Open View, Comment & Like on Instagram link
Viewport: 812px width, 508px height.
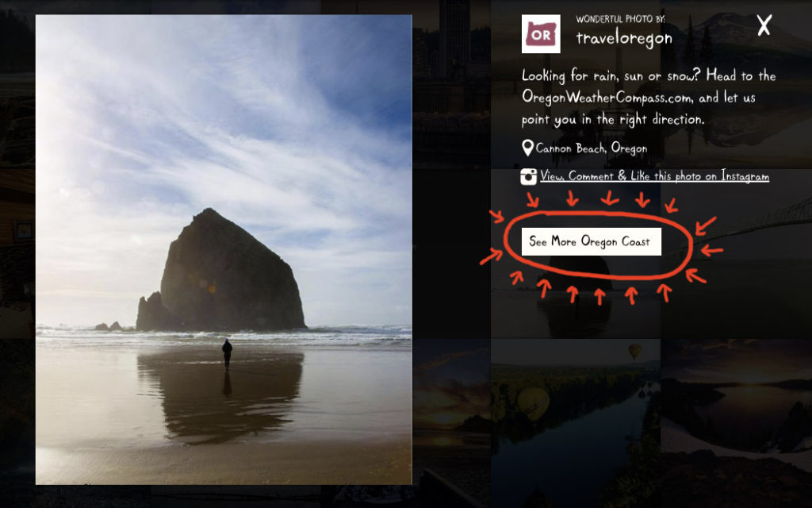(654, 176)
